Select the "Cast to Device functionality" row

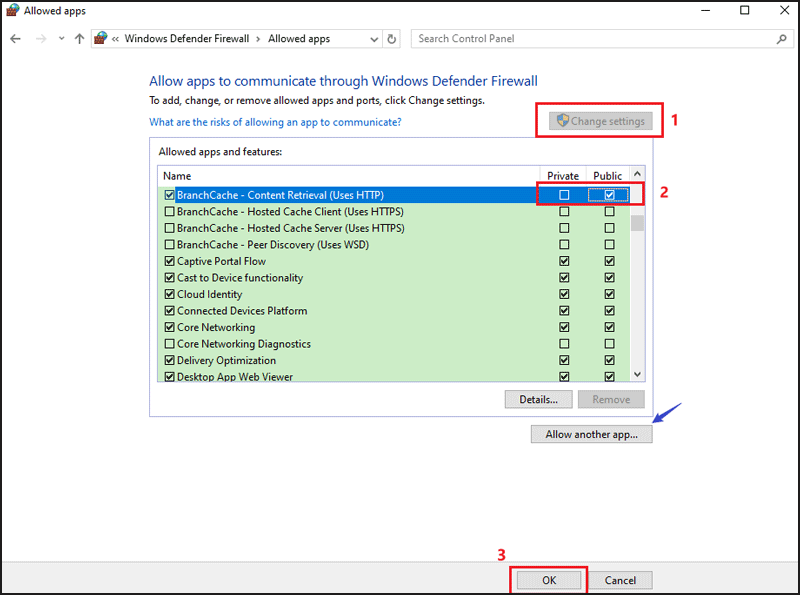click(x=394, y=278)
